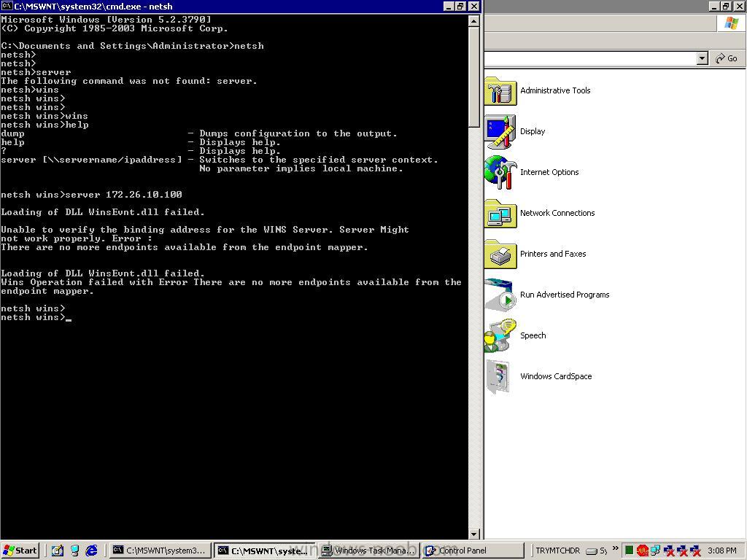Click the Control Panel address input field
The image size is (747, 560).
click(x=589, y=58)
